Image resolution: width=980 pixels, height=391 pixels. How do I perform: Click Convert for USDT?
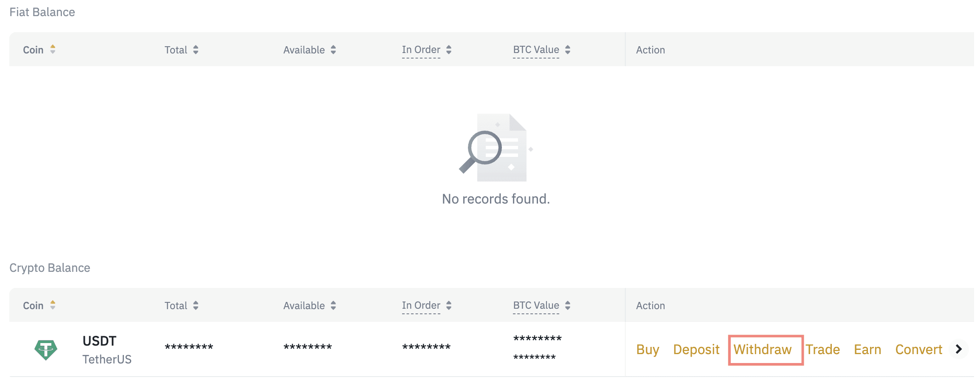pyautogui.click(x=918, y=350)
